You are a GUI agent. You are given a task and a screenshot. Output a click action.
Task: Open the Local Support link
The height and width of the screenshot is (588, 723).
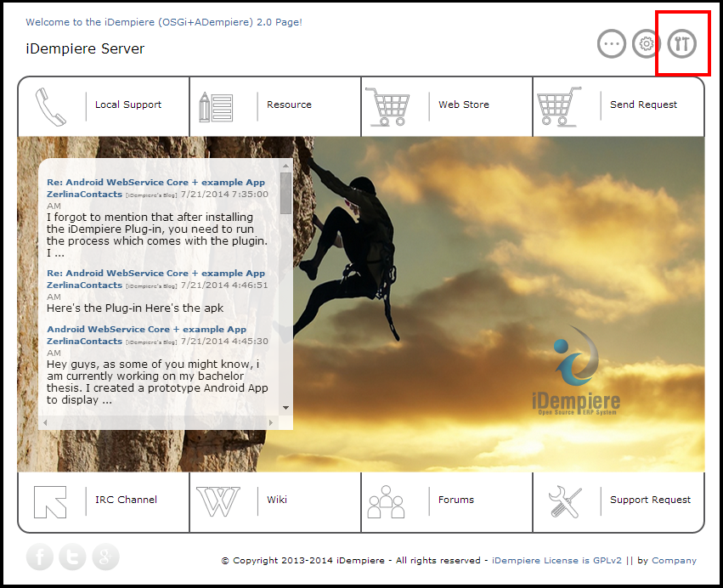pos(128,105)
